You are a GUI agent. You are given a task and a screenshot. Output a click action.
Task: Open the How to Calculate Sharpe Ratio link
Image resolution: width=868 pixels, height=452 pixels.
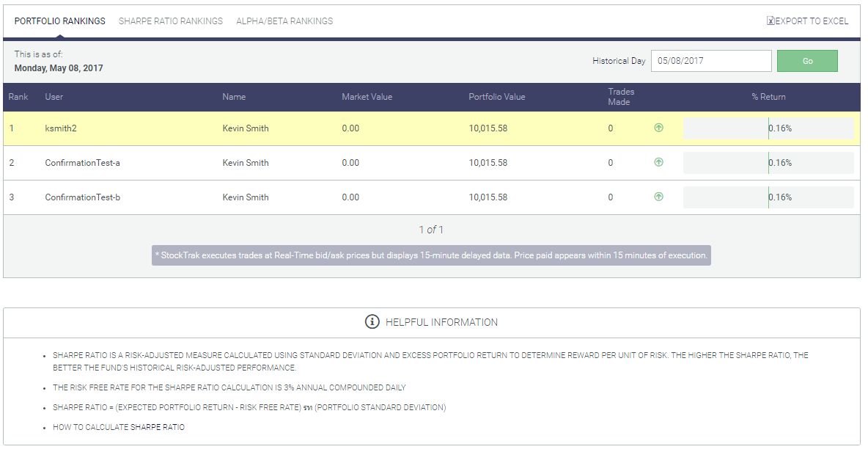(119, 427)
